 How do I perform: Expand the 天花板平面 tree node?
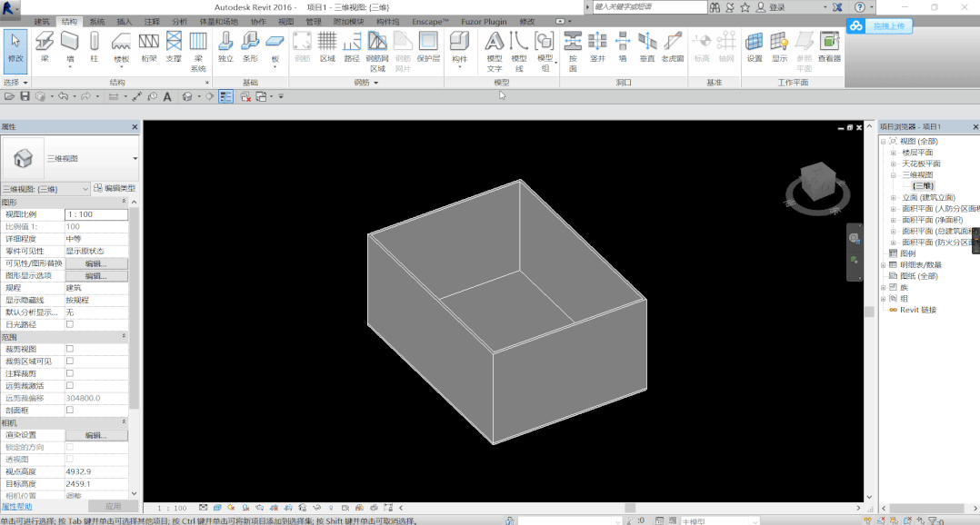coord(894,163)
